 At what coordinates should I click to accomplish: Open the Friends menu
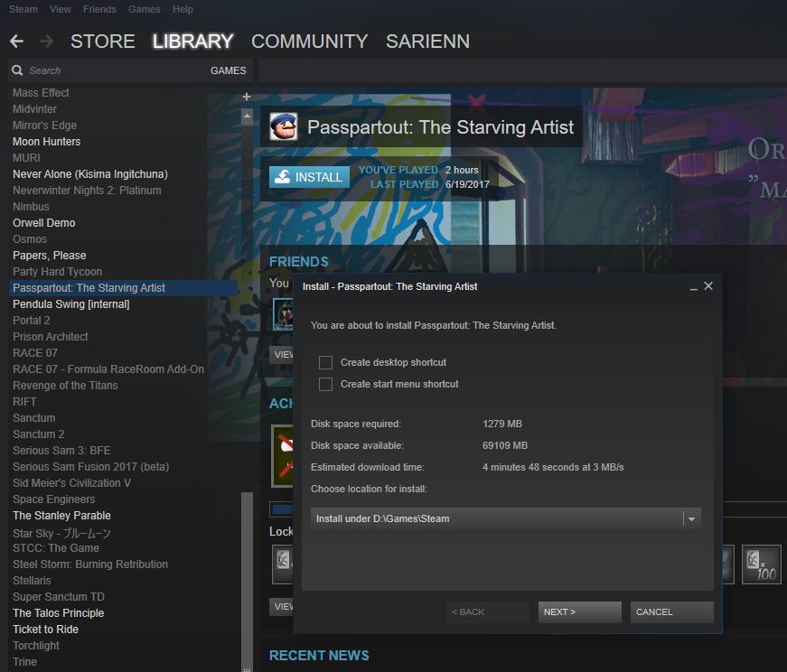point(99,9)
